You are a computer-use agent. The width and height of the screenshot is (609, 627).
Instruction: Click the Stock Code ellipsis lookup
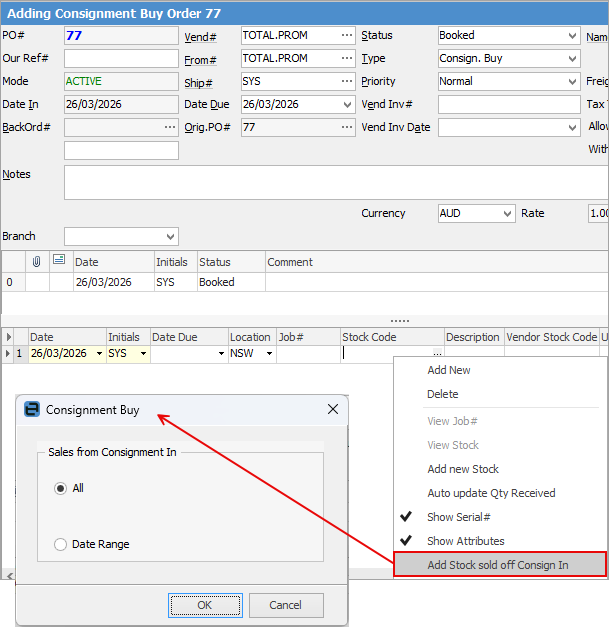coord(436,353)
